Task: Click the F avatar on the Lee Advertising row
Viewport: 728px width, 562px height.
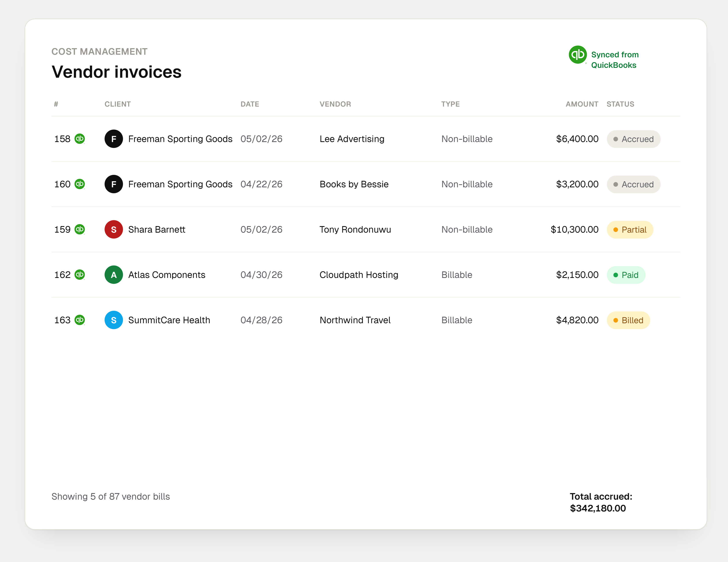Action: (x=114, y=139)
